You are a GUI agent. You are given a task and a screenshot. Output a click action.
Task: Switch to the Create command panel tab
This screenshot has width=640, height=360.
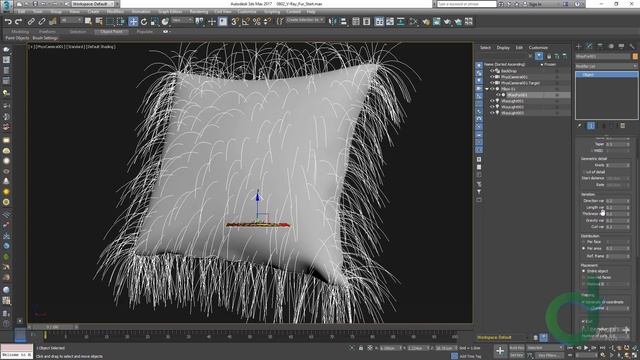578,47
